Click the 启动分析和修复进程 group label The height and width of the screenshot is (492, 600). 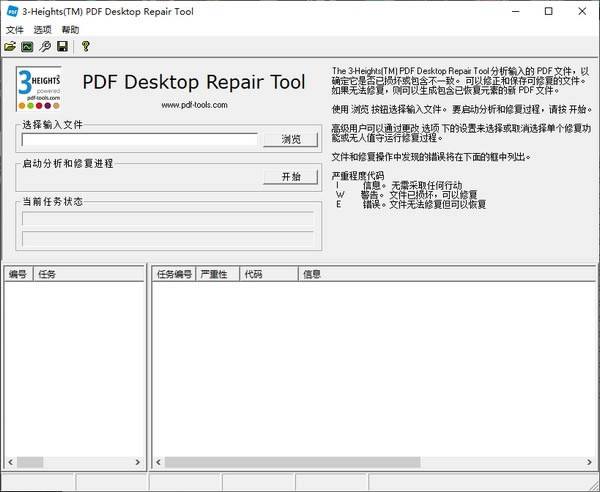(68, 163)
